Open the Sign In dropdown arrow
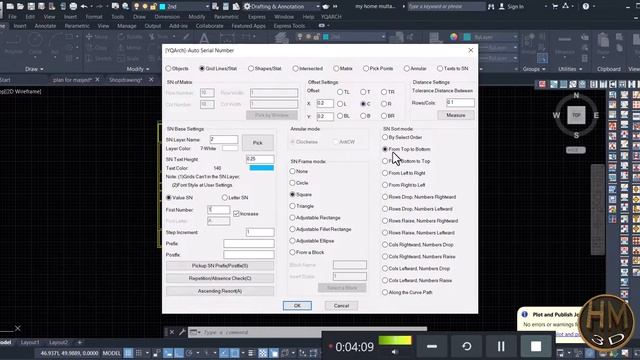This screenshot has height=360, width=640. (x=546, y=7)
